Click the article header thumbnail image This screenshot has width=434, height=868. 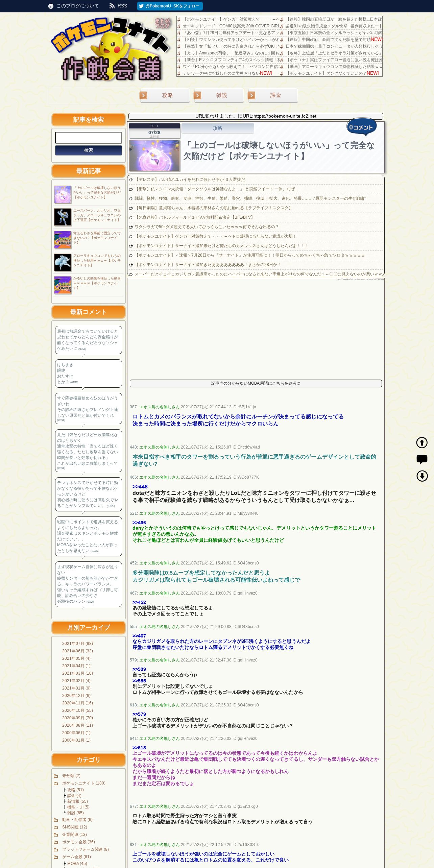tap(154, 155)
